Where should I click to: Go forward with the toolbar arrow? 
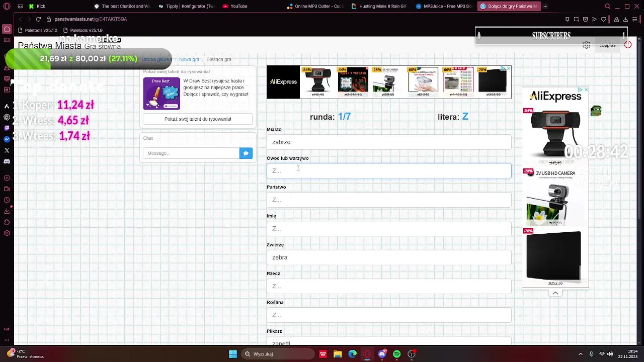click(x=29, y=19)
